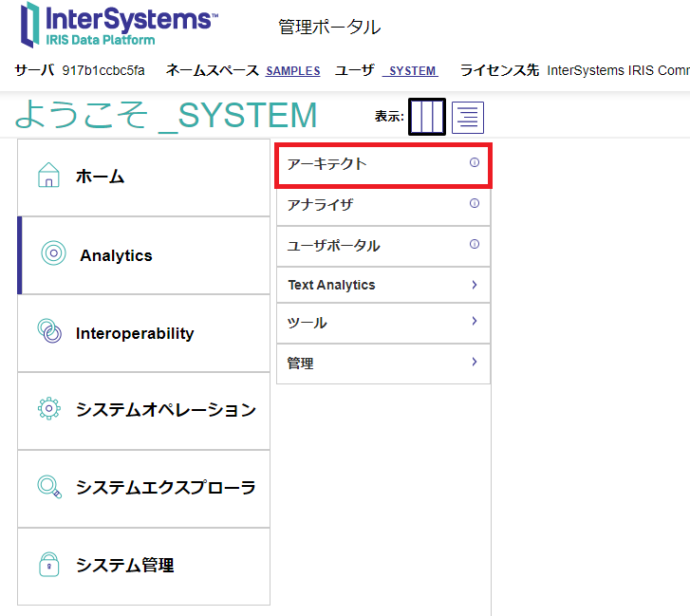The height and width of the screenshot is (616, 690).
Task: Expand the 管理 submenu arrow
Action: point(474,362)
